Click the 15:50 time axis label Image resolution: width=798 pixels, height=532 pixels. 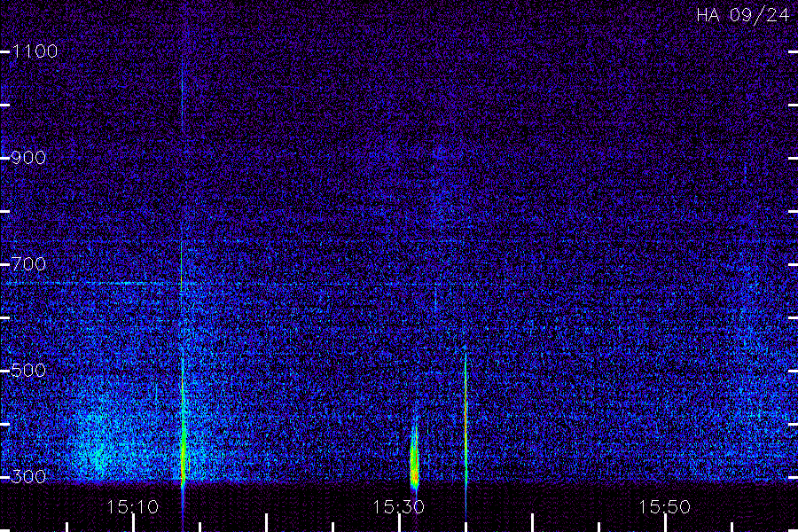[665, 507]
